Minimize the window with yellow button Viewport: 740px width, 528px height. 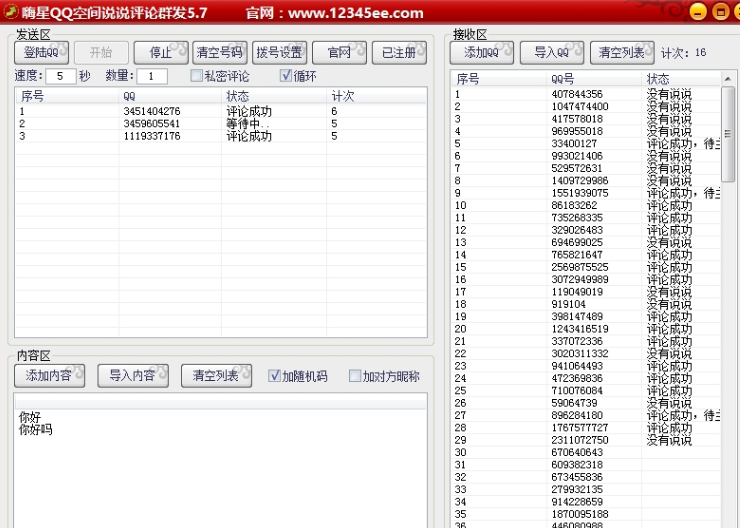[x=698, y=11]
